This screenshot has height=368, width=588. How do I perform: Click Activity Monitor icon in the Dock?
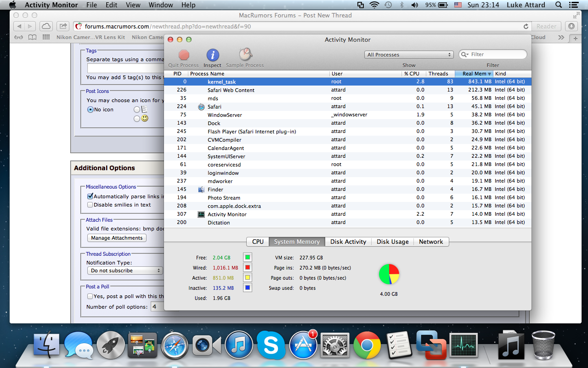point(463,345)
